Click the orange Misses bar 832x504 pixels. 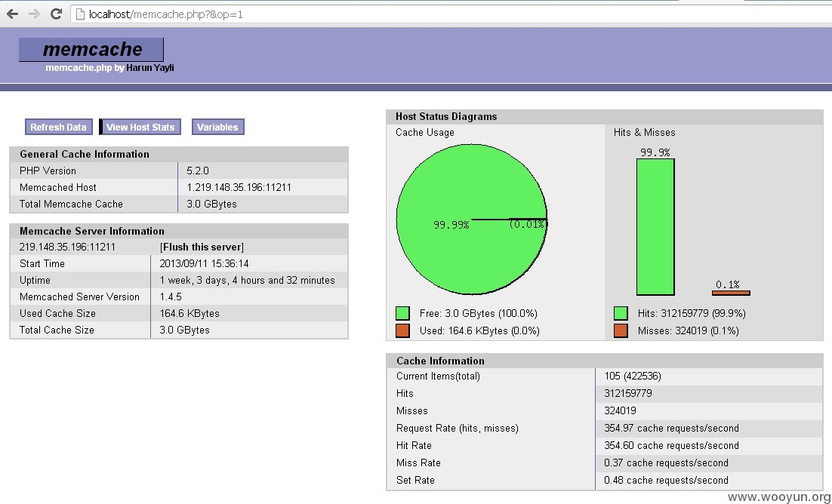pyautogui.click(x=731, y=293)
